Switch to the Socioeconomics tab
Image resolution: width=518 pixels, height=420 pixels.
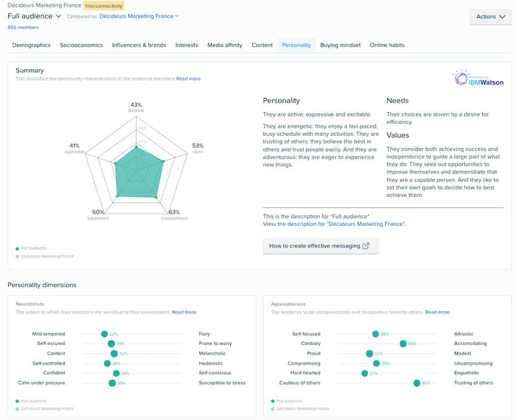81,45
